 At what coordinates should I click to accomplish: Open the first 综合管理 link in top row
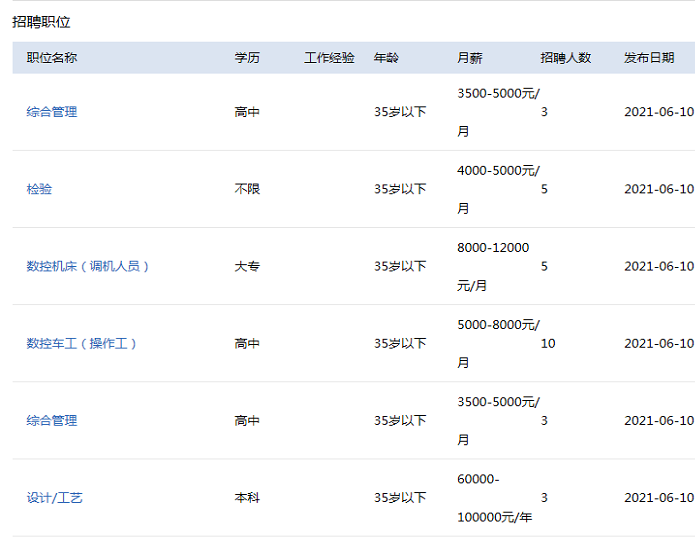coord(51,112)
